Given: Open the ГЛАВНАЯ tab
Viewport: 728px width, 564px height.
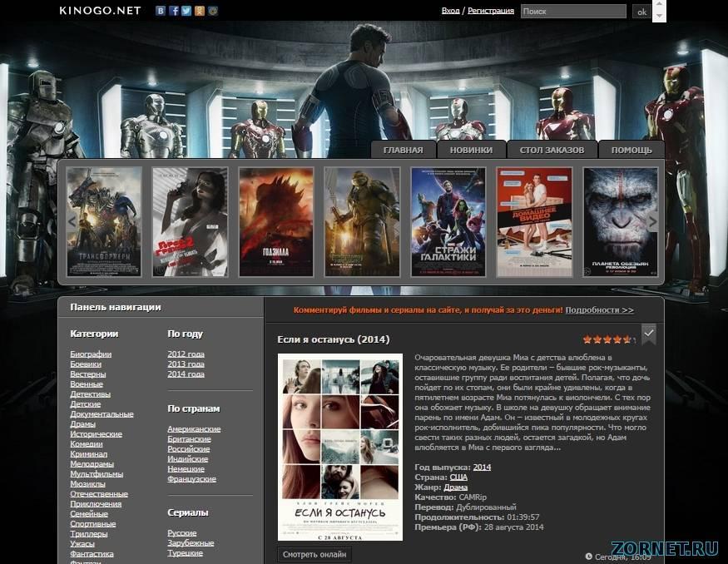Looking at the screenshot, I should [x=403, y=150].
